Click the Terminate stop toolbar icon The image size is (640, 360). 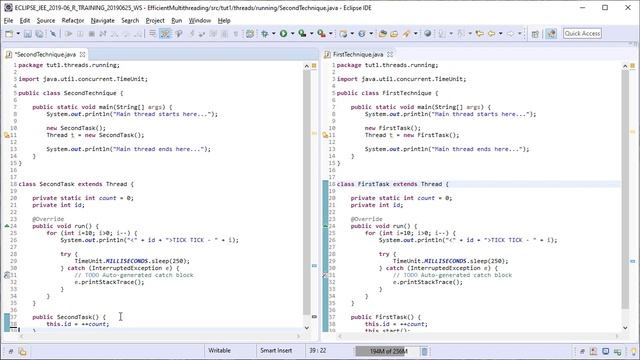[x=91, y=34]
